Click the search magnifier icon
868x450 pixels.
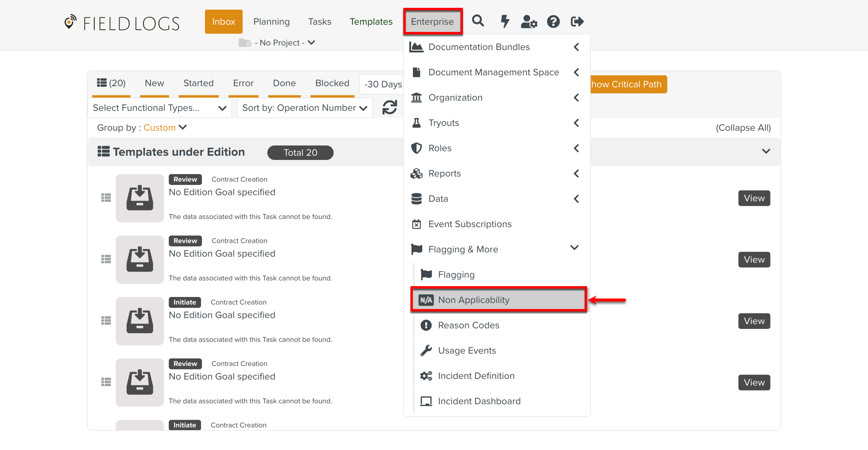[478, 21]
